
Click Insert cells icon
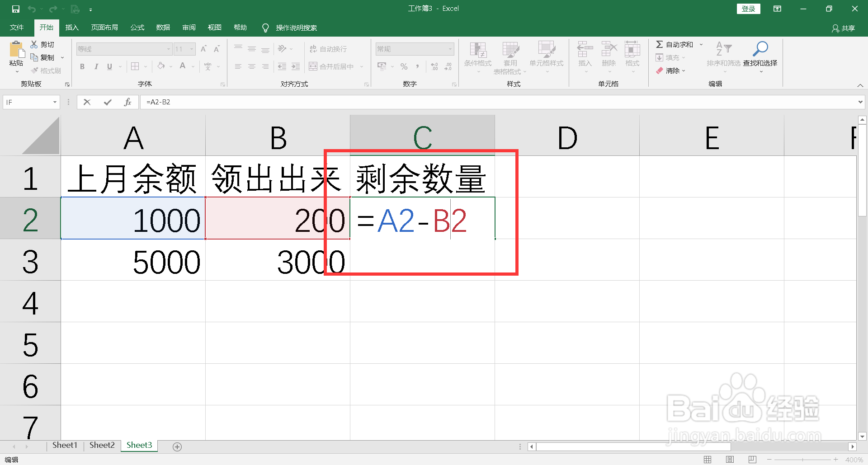tap(585, 49)
